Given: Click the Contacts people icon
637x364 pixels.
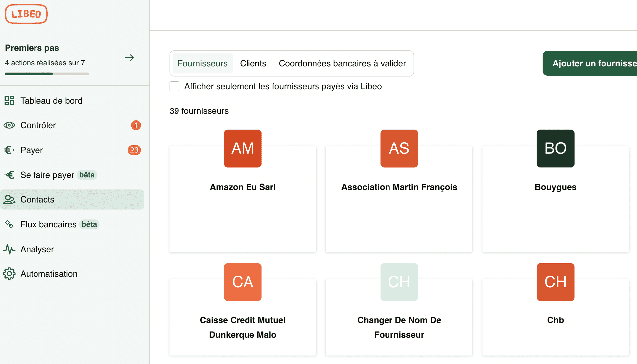Looking at the screenshot, I should [x=9, y=199].
